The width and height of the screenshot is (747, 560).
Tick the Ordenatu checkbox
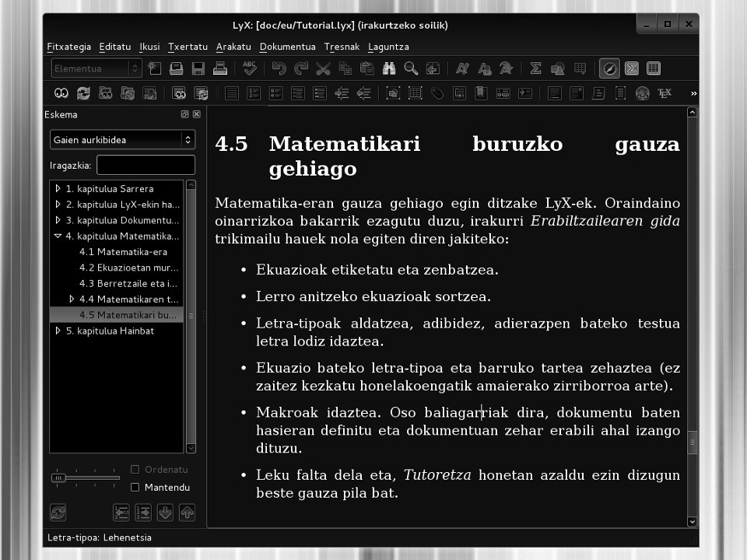pos(135,470)
